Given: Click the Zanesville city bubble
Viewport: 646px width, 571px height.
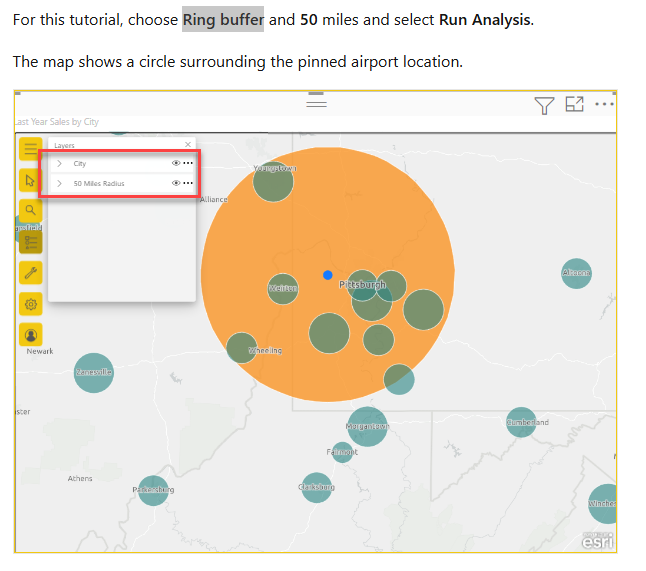Looking at the screenshot, I should point(94,372).
